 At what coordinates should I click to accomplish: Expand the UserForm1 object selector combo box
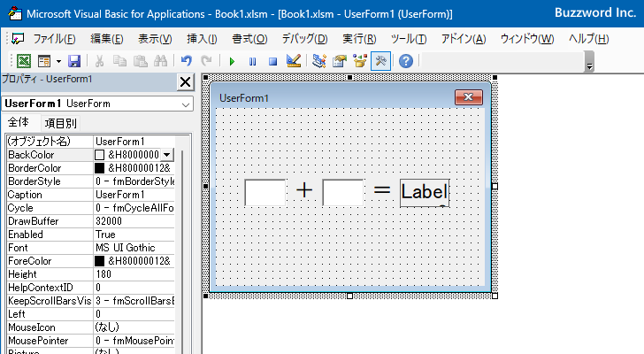click(186, 104)
